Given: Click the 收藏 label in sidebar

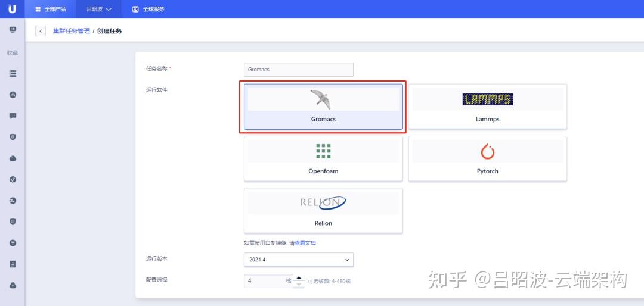Looking at the screenshot, I should [13, 53].
